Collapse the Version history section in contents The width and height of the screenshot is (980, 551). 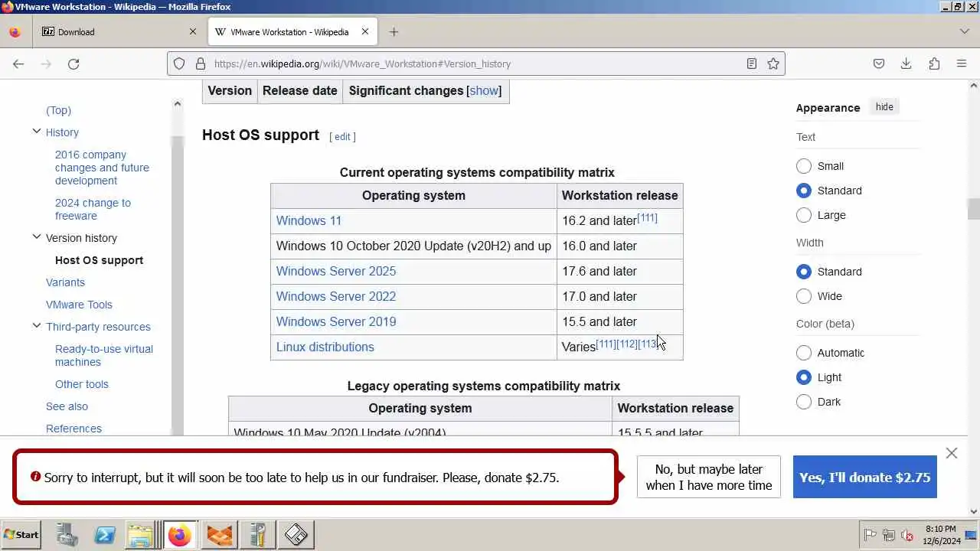(36, 237)
